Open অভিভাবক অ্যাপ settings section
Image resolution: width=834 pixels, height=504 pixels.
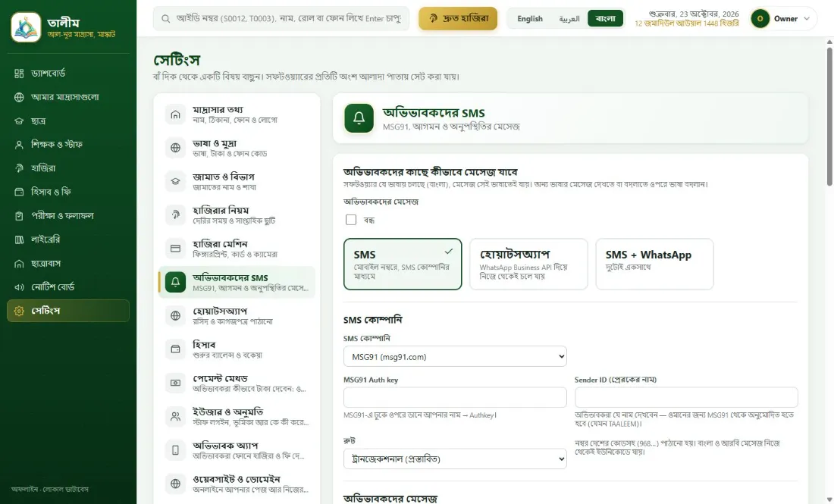click(x=237, y=449)
